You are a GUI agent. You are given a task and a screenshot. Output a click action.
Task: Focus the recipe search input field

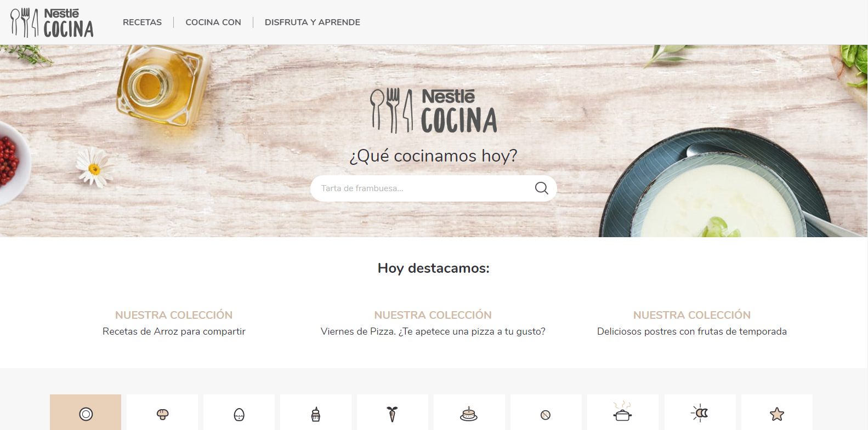422,188
